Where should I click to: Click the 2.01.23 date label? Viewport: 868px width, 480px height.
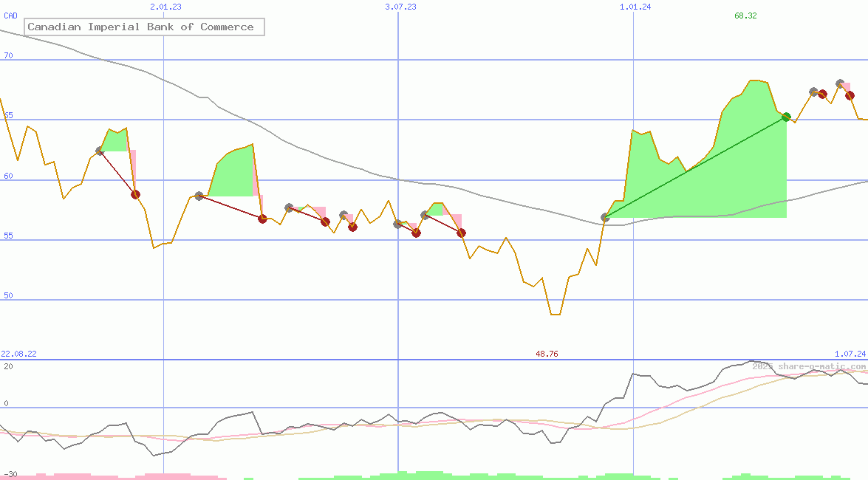pos(165,7)
